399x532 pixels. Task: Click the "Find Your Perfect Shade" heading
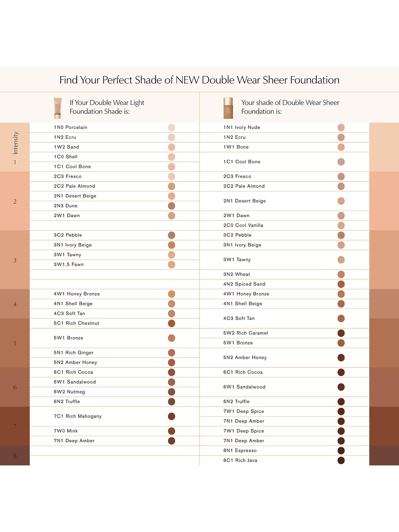(199, 80)
